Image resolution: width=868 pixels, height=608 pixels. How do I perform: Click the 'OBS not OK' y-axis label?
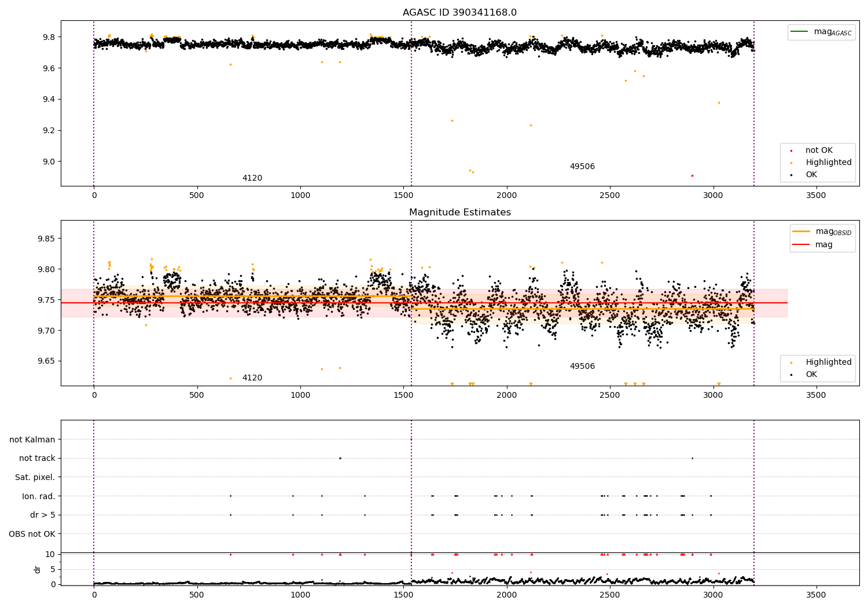(x=32, y=534)
